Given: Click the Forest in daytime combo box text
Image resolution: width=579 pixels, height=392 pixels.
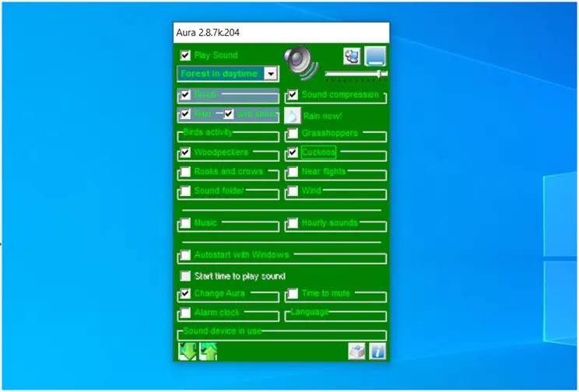Looking at the screenshot, I should tap(219, 74).
